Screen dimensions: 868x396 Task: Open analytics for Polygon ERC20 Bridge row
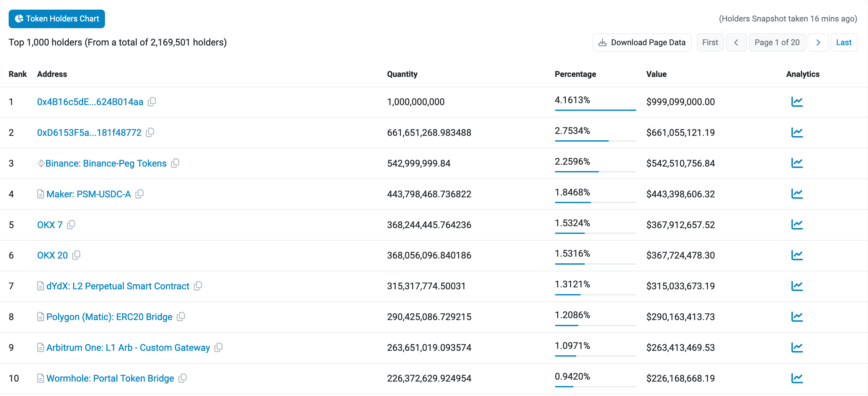pos(797,317)
